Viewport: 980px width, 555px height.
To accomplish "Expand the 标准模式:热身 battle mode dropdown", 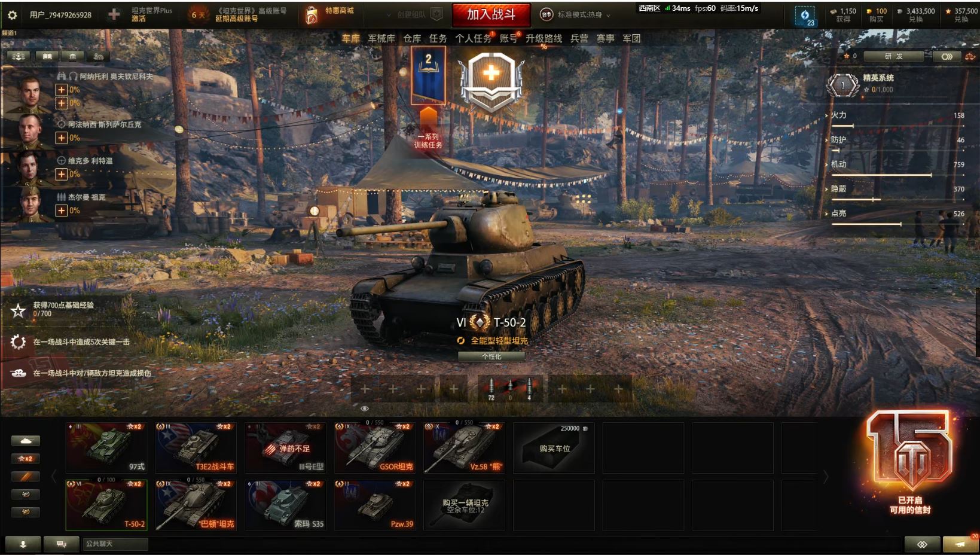I will coord(575,14).
